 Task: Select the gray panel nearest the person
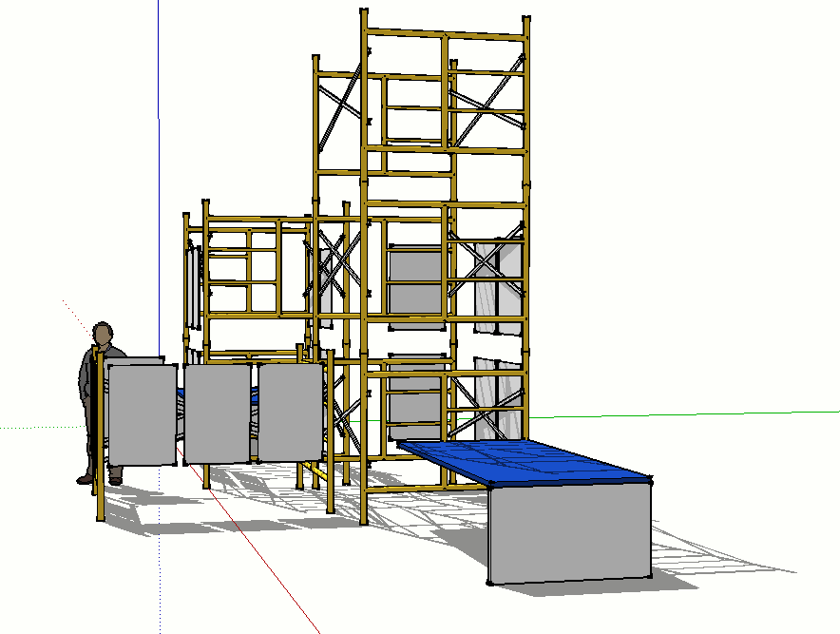click(143, 414)
